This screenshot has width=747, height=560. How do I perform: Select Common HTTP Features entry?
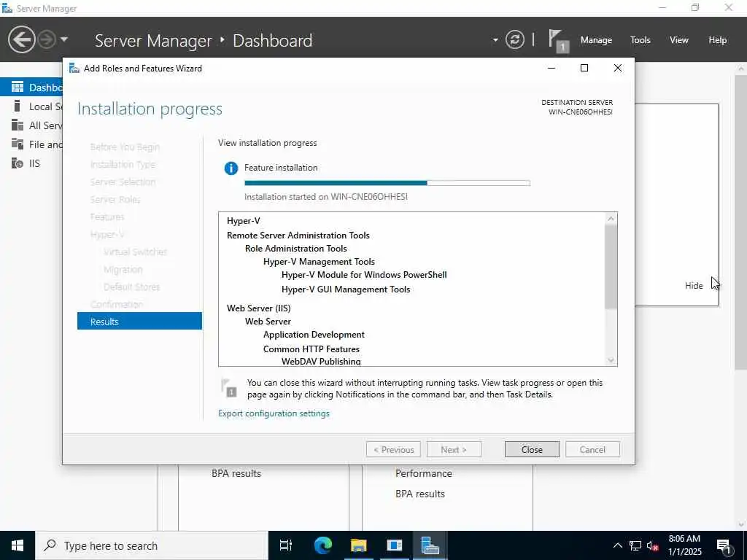click(311, 349)
